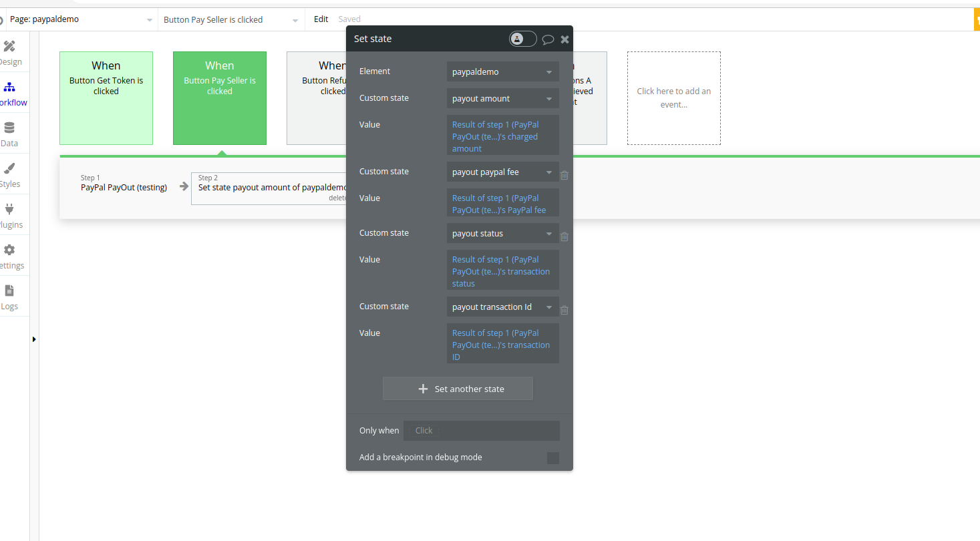Image resolution: width=980 pixels, height=541 pixels.
Task: Open the Button Pay Seller is clicked selector
Action: (231, 19)
